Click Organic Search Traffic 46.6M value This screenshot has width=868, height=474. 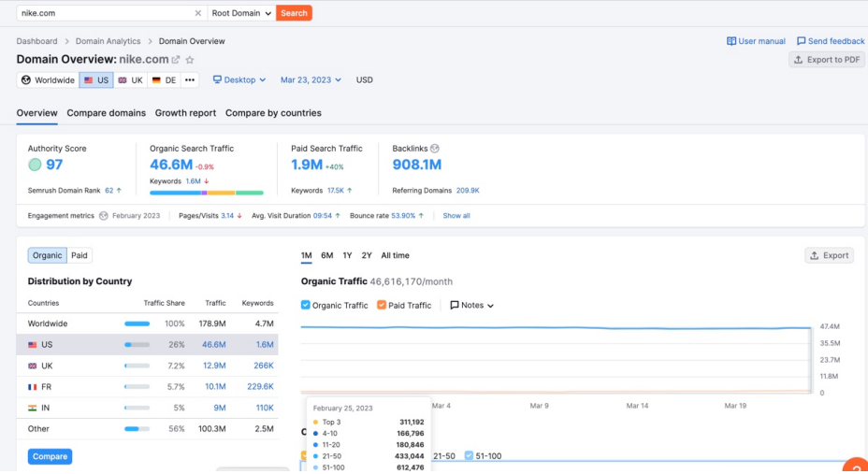click(x=171, y=165)
